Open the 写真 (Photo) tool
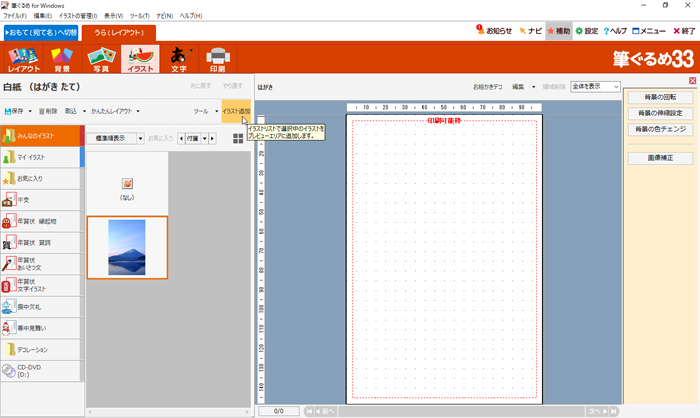The image size is (700, 418). pyautogui.click(x=100, y=59)
